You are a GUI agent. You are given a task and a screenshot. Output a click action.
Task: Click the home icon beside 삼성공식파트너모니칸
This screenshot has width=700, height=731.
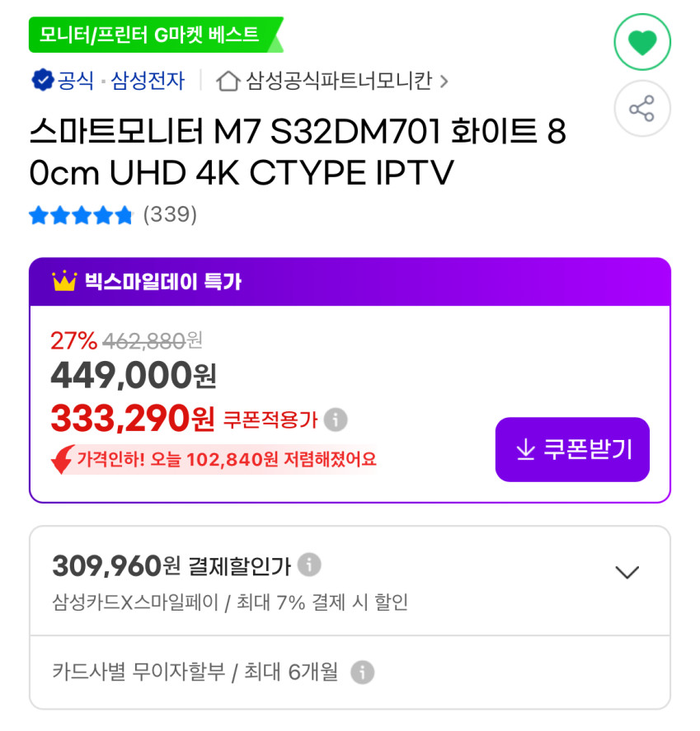click(x=228, y=81)
